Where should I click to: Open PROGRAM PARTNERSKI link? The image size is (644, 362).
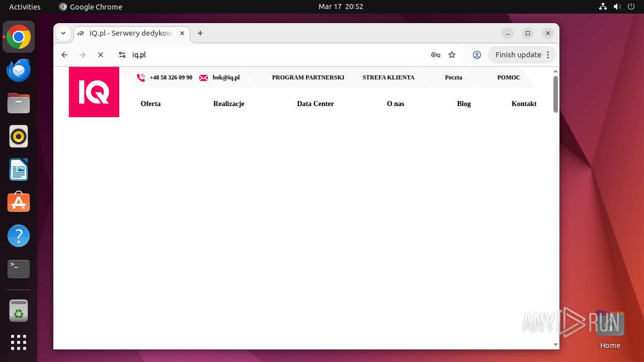(308, 77)
